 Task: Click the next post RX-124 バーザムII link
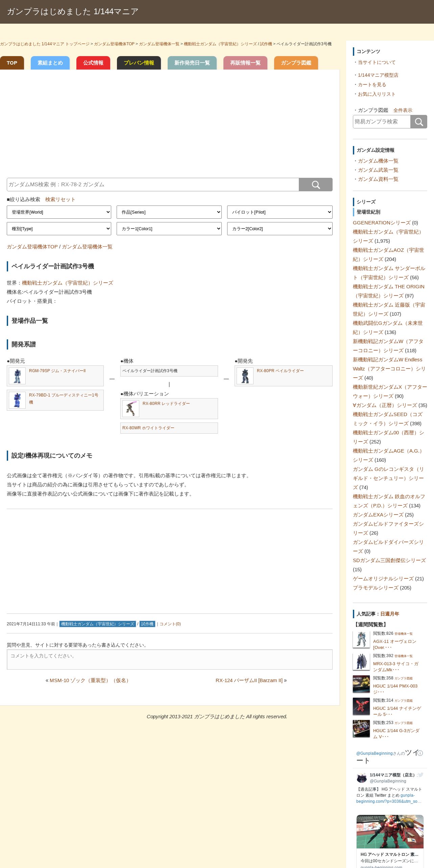[249, 680]
